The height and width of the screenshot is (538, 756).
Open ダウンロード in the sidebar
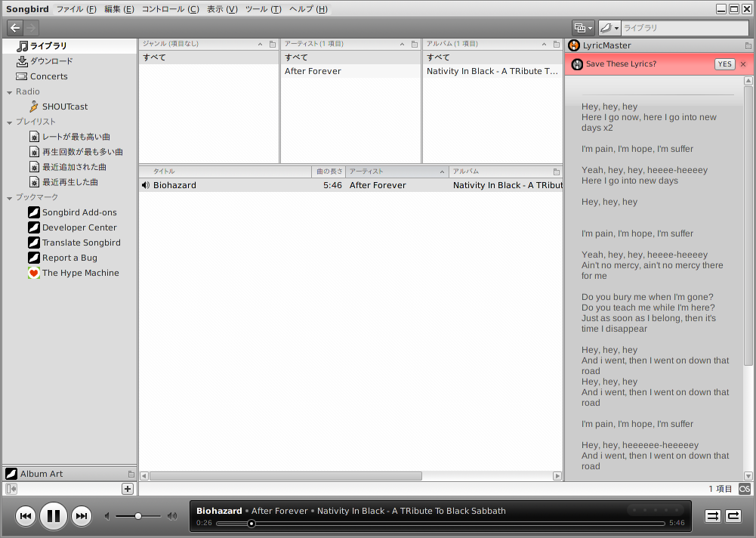point(69,61)
